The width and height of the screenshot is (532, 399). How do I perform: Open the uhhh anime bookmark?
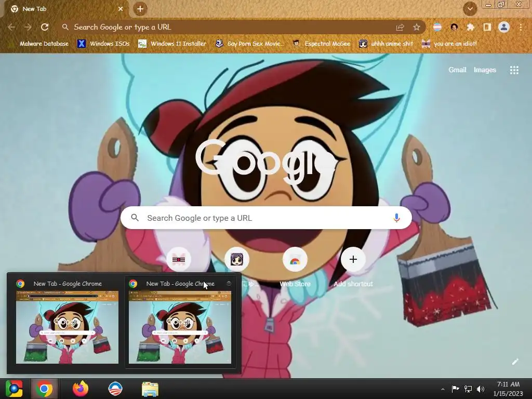point(386,44)
